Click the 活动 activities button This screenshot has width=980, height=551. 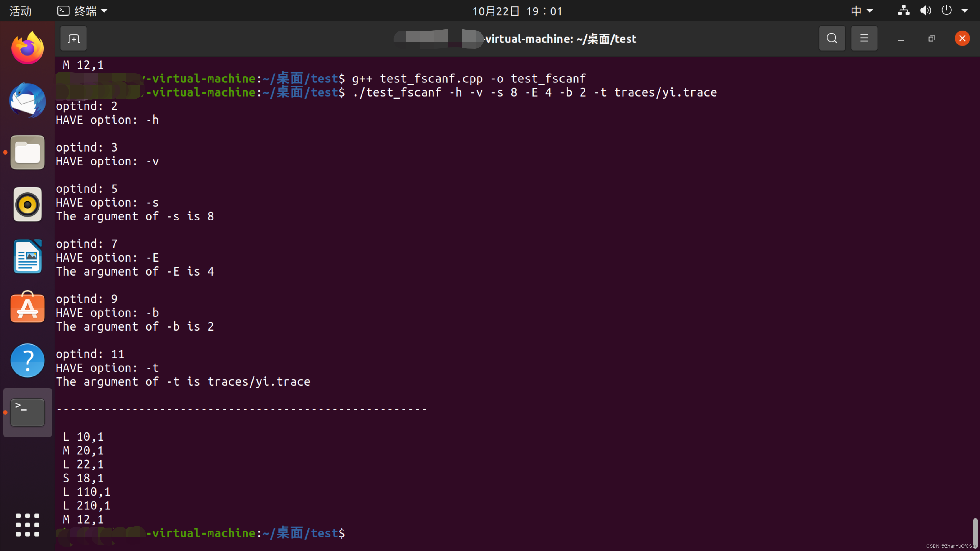pos(20,11)
